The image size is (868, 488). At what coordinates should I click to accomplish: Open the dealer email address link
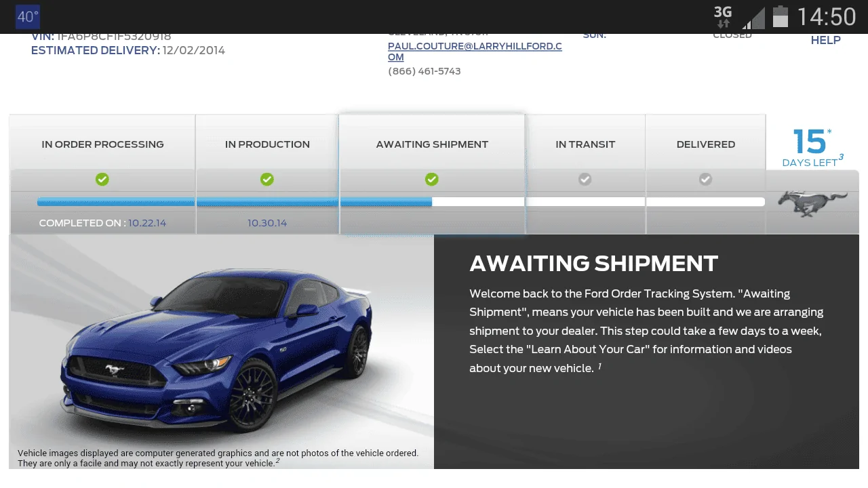(475, 52)
